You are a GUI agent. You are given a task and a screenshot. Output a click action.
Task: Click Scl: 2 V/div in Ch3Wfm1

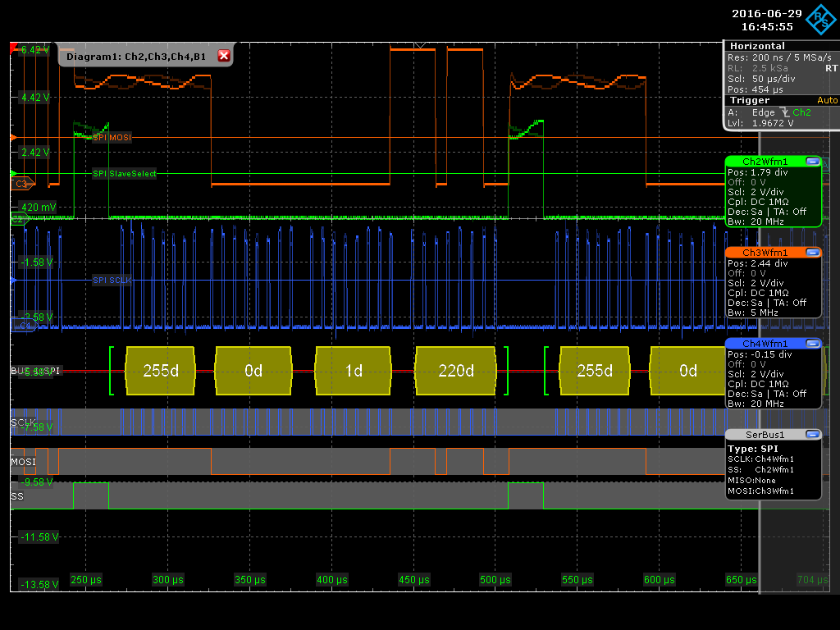click(x=756, y=283)
